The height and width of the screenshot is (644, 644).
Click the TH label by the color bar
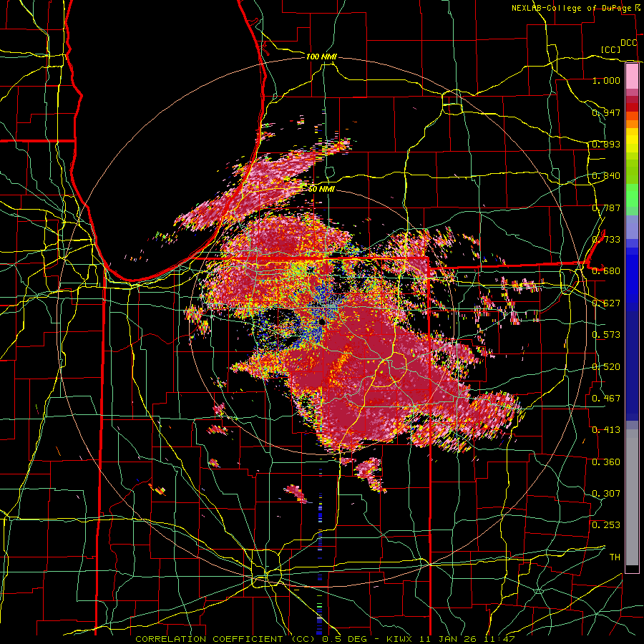coord(615,557)
